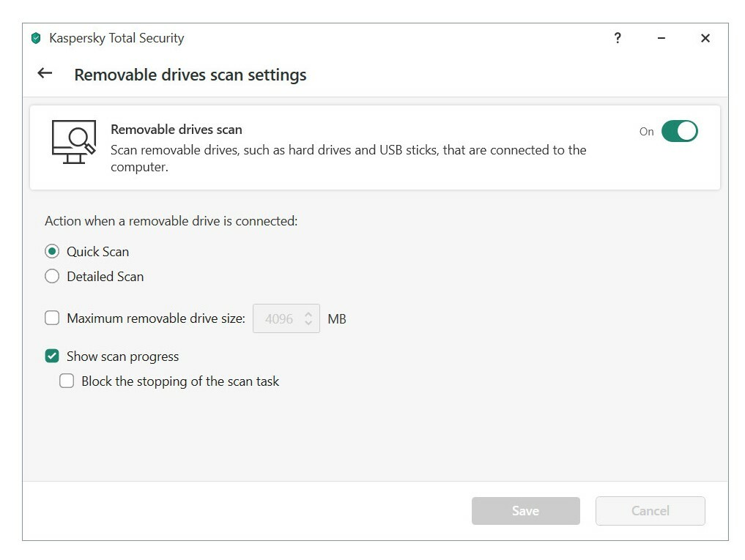This screenshot has height=560, width=745.
Task: Turn off the Removable drives scan toggle
Action: [679, 132]
